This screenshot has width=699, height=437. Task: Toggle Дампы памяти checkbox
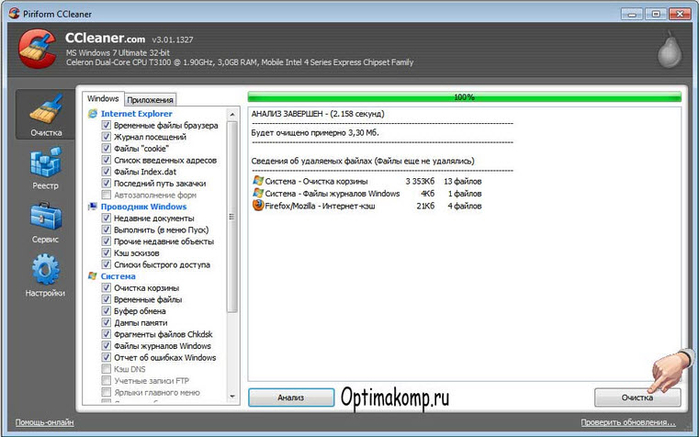106,322
